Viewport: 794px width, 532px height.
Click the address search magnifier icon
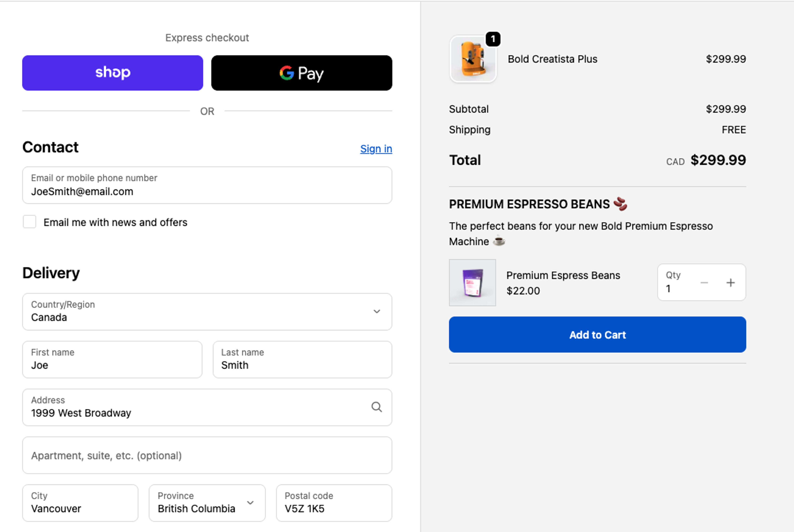[x=376, y=407]
